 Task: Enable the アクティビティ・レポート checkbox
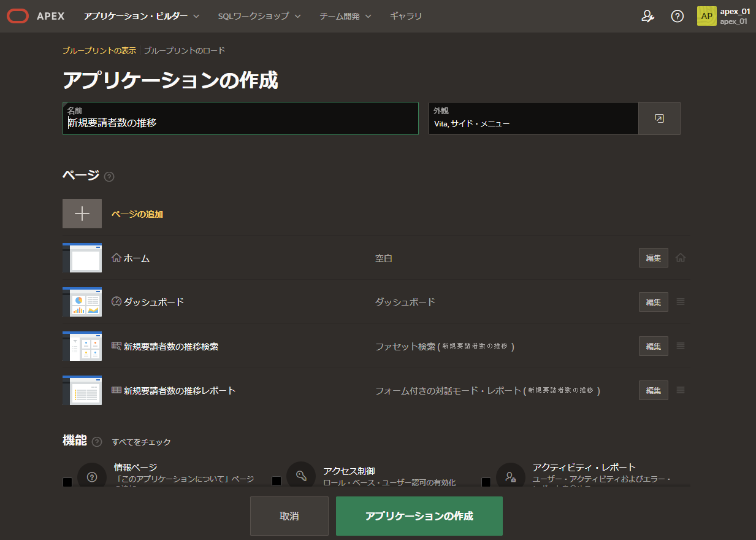(486, 482)
